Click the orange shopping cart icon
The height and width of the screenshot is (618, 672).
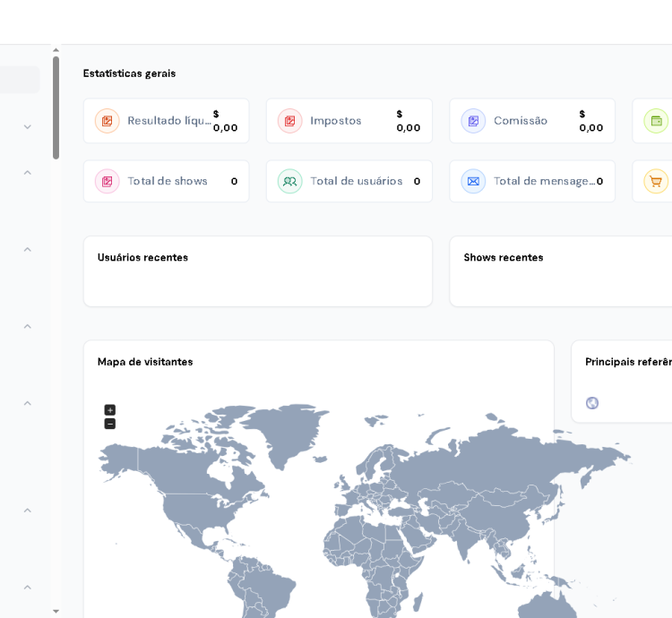tap(656, 181)
